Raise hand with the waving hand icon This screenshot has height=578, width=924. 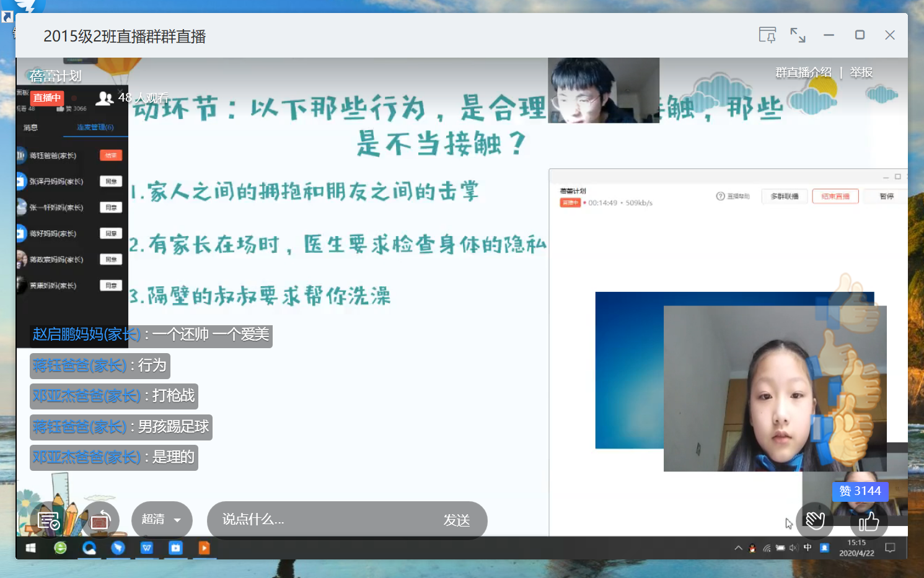[x=814, y=520]
